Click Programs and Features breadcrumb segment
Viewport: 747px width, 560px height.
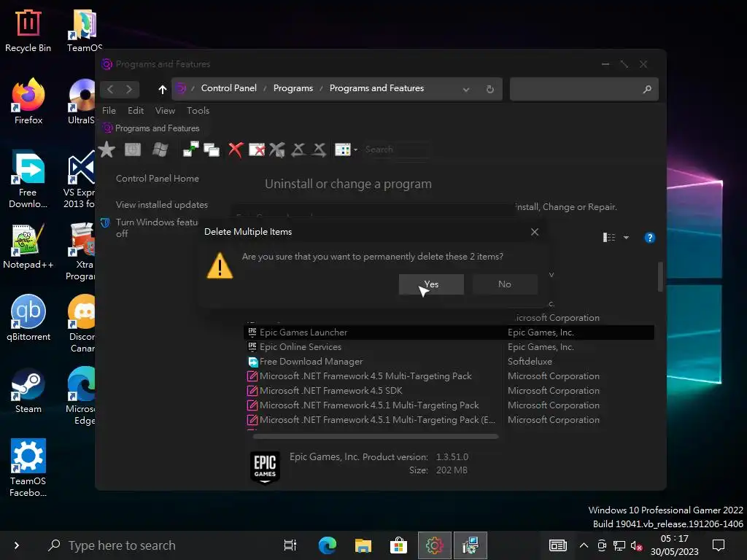376,88
